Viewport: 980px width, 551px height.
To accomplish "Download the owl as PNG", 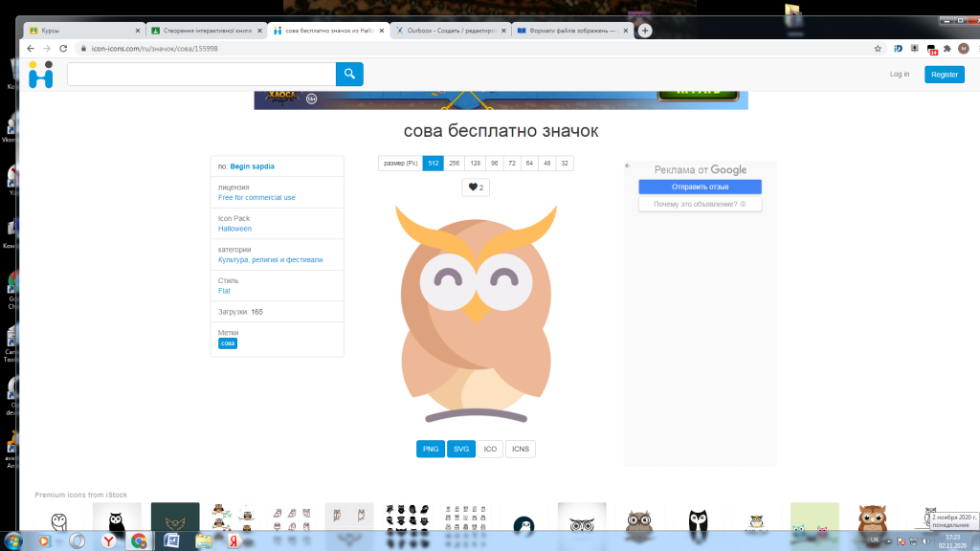I will pos(431,449).
